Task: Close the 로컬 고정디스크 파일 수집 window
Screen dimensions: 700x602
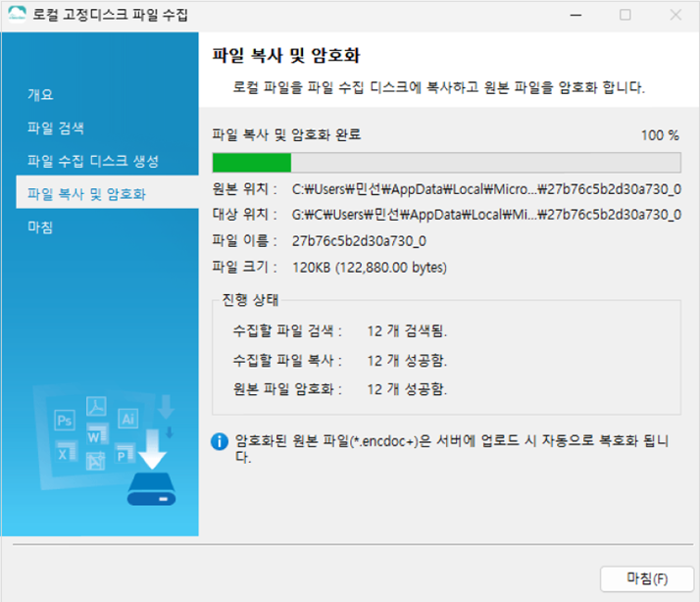Action: 675,15
